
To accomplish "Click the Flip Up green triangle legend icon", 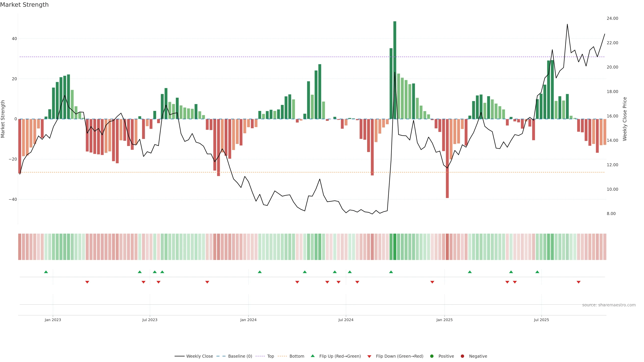I will (312, 356).
